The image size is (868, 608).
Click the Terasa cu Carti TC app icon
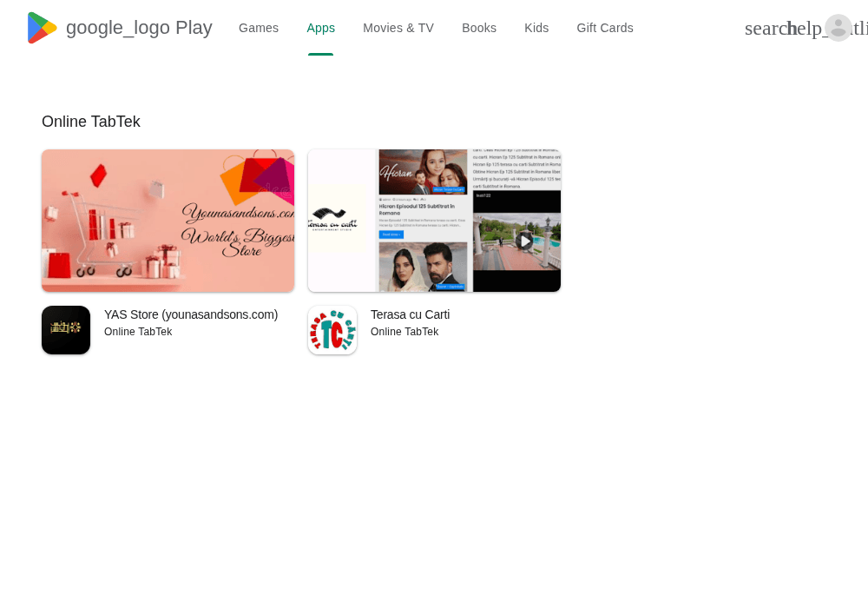[x=332, y=330]
